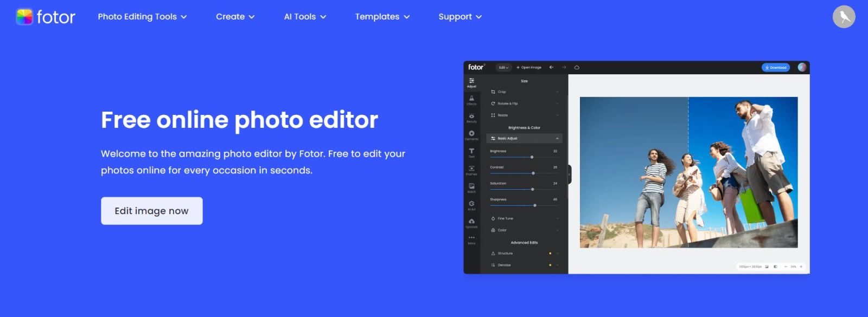This screenshot has height=317, width=868.
Task: Open the user profile avatar with bird
Action: tap(844, 17)
